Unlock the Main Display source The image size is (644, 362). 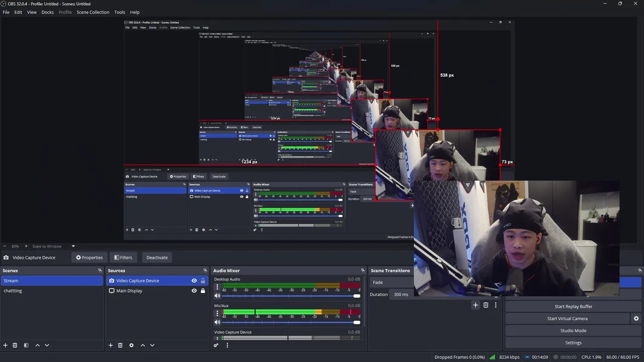pyautogui.click(x=203, y=291)
